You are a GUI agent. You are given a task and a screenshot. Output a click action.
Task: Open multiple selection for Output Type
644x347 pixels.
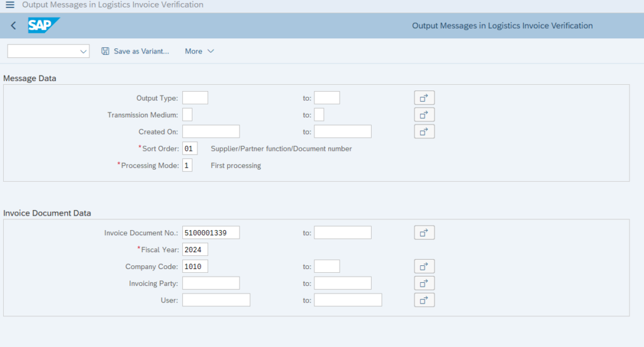pos(425,98)
